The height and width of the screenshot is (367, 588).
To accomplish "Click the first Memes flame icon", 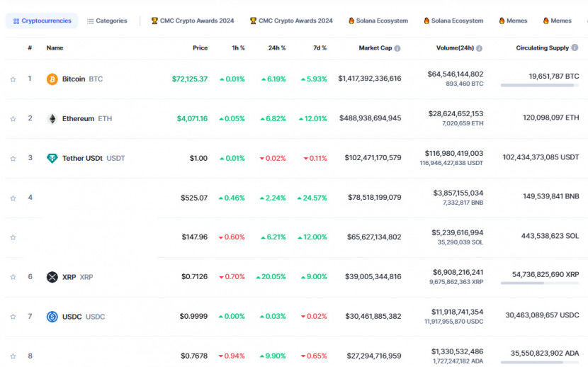I will point(502,21).
